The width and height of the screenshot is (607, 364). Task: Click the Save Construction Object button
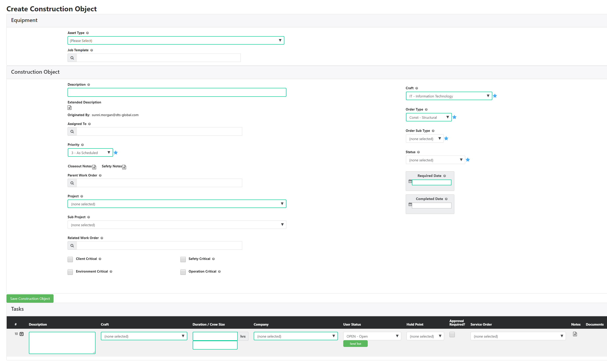click(30, 299)
